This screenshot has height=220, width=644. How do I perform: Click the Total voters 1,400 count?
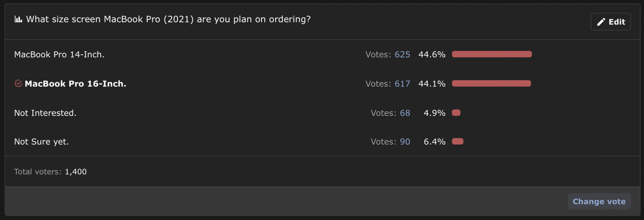76,172
